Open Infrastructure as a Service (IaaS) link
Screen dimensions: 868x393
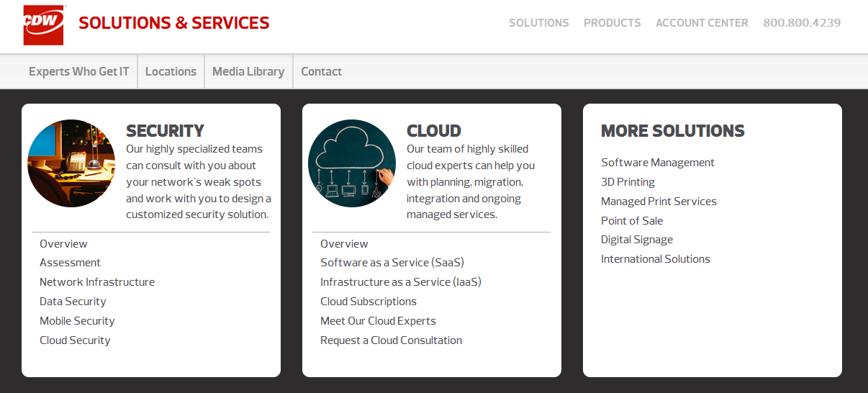click(401, 282)
